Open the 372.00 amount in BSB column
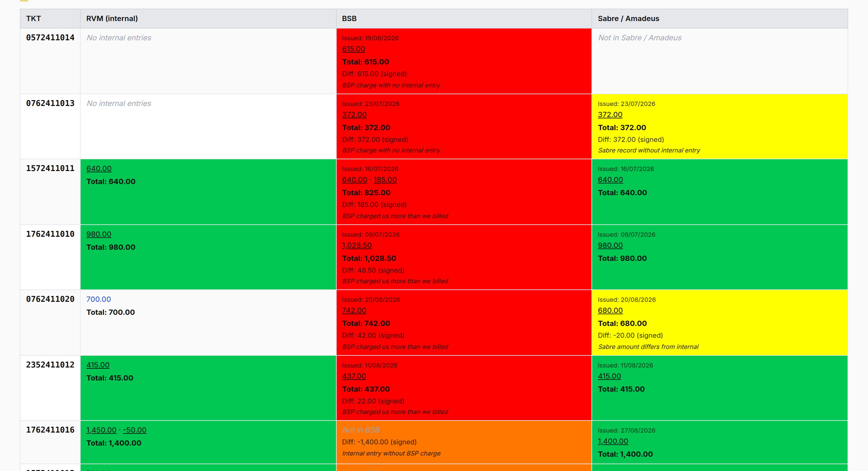Viewport: 868px width, 471px height. [x=354, y=115]
